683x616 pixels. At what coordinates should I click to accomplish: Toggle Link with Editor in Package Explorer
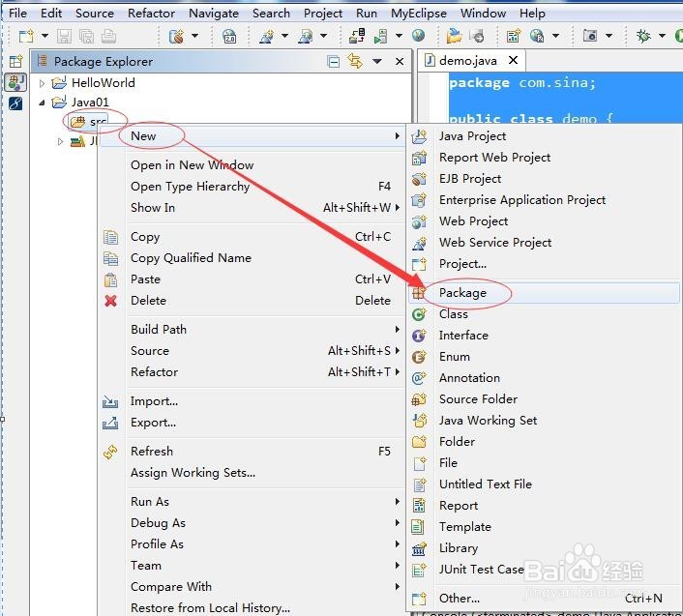point(355,61)
